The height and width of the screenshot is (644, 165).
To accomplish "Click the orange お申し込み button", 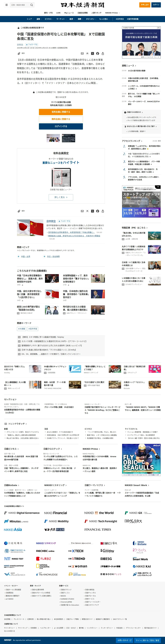I will click(x=145, y=5).
